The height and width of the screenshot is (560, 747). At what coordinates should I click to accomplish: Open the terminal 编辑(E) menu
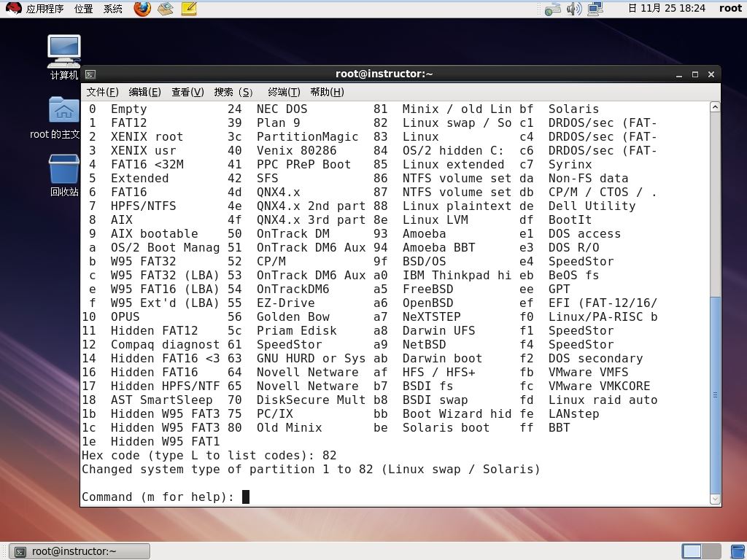[x=145, y=92]
